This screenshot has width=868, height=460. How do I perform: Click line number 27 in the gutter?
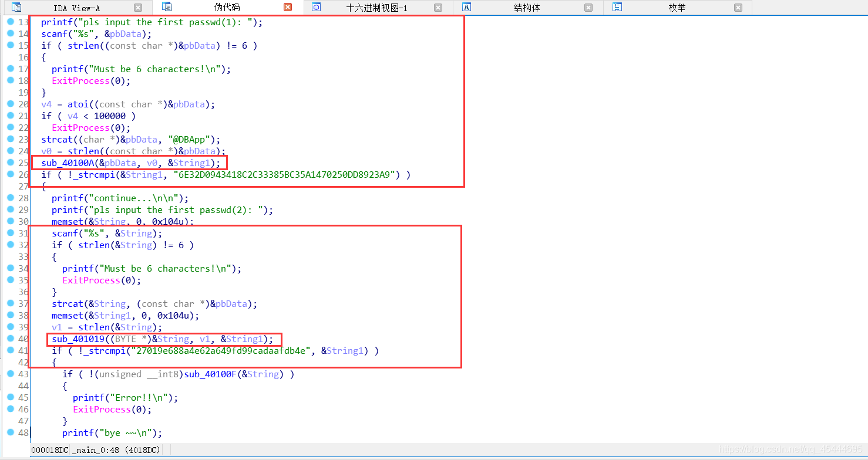(23, 187)
